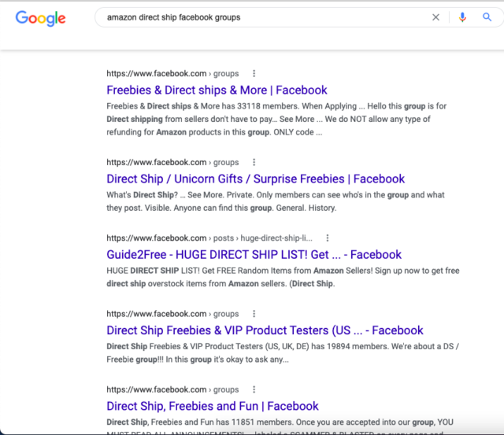The width and height of the screenshot is (504, 435).
Task: Clear the search box with X icon
Action: (x=435, y=17)
